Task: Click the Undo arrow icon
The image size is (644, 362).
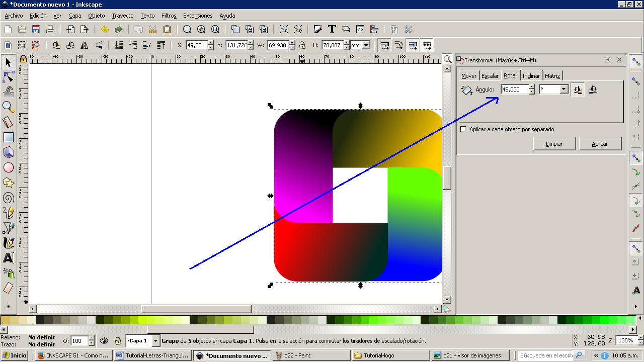Action: [x=104, y=29]
